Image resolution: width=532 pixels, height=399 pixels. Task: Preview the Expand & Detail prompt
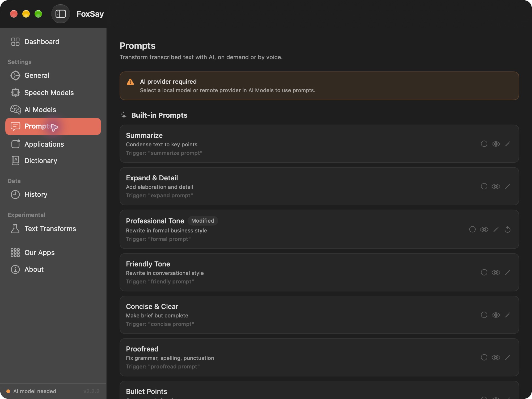496,186
